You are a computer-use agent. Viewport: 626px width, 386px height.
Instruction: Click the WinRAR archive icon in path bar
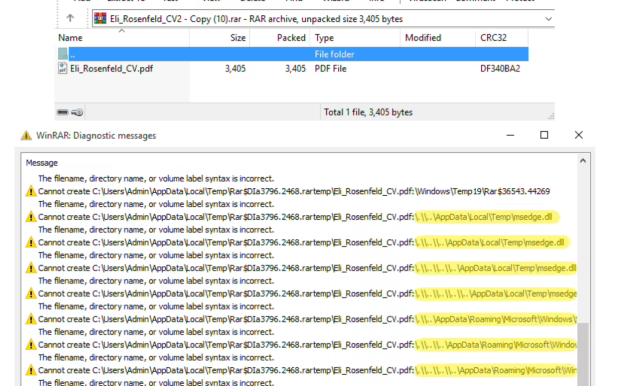coord(100,18)
